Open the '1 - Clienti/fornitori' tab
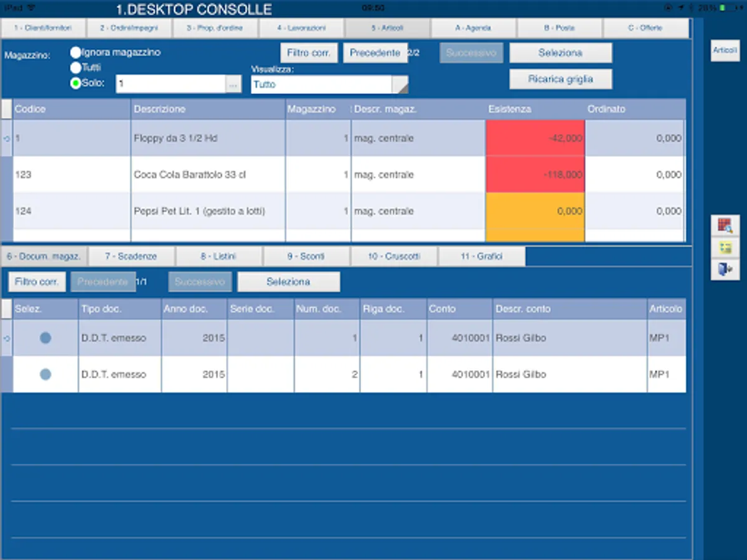The height and width of the screenshot is (560, 747). pos(43,28)
